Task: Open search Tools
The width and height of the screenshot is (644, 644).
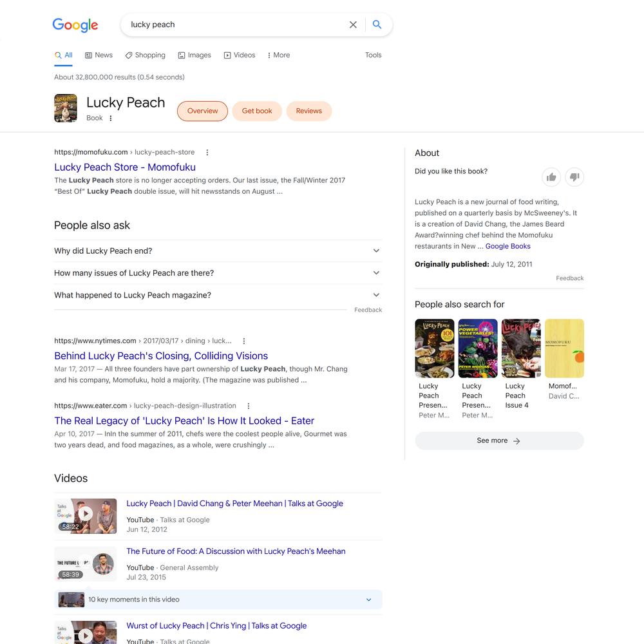Action: point(374,55)
